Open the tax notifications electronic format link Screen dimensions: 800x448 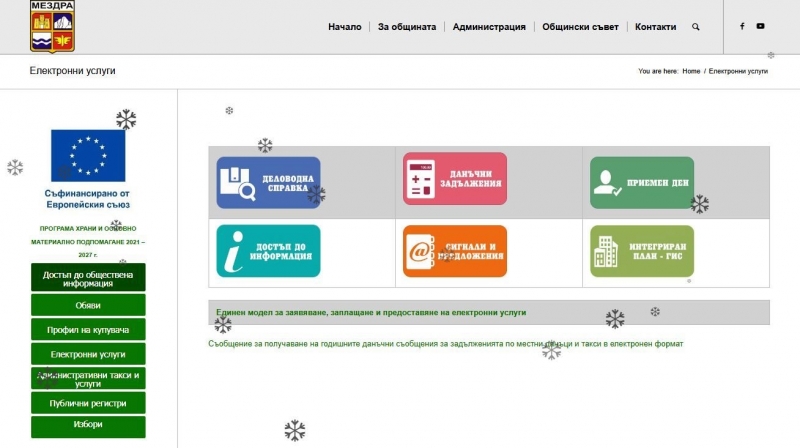(x=445, y=344)
